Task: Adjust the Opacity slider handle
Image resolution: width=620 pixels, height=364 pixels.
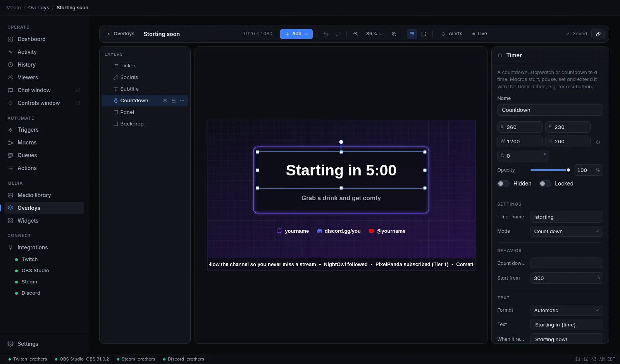Action: click(x=568, y=170)
